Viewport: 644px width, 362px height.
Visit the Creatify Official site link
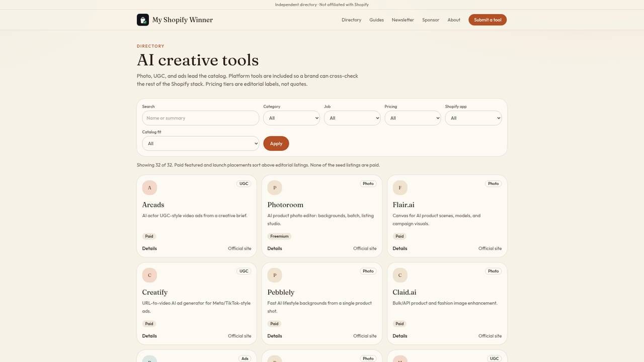point(239,336)
